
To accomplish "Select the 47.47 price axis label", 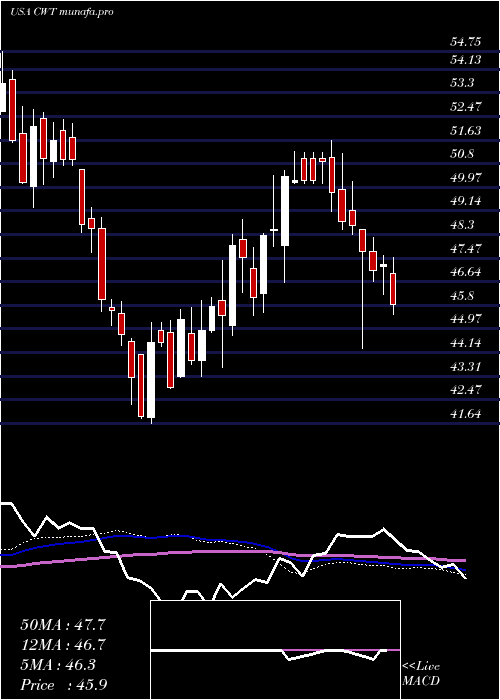I will (466, 249).
